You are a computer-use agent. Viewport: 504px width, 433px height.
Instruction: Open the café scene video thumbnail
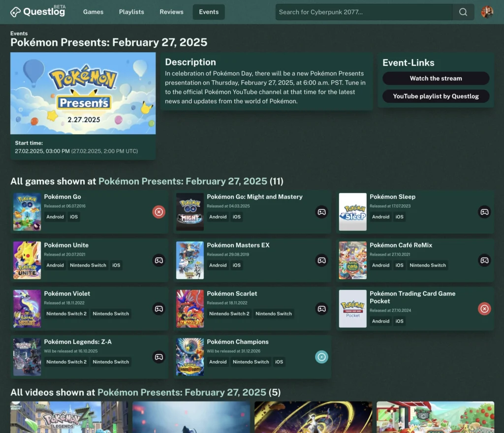point(436,417)
